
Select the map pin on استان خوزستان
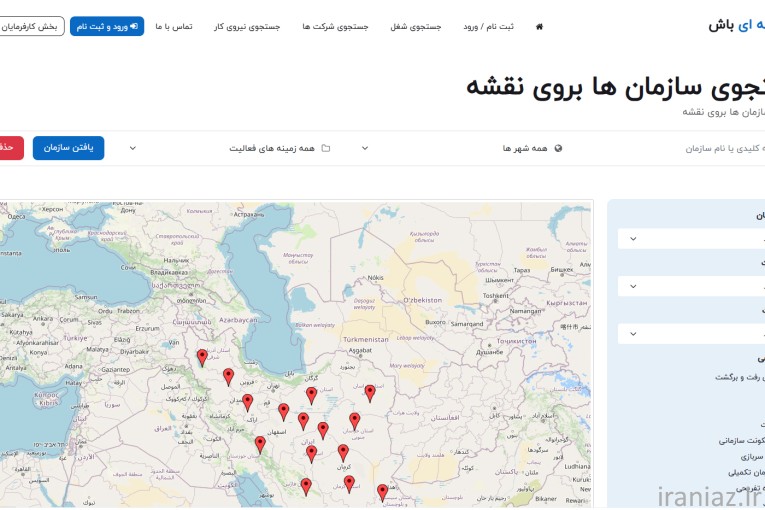click(x=261, y=445)
